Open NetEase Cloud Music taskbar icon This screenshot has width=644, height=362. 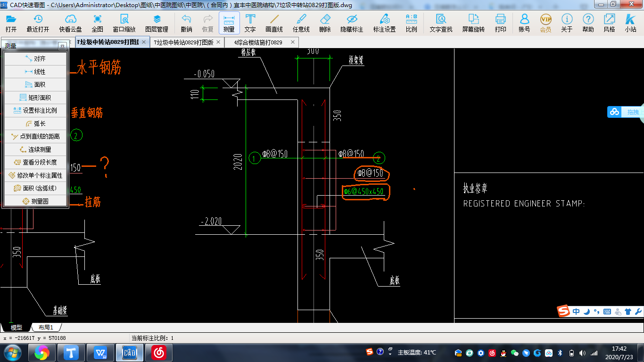[159, 353]
